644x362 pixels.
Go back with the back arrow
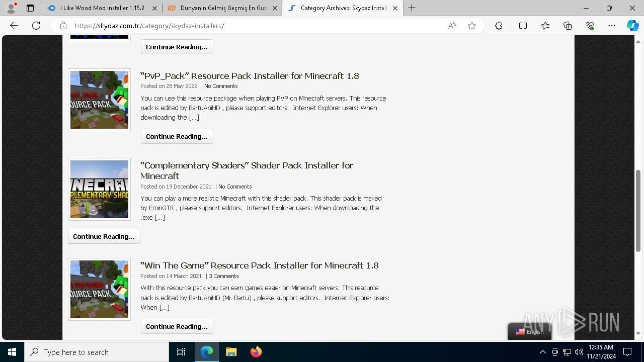point(14,26)
